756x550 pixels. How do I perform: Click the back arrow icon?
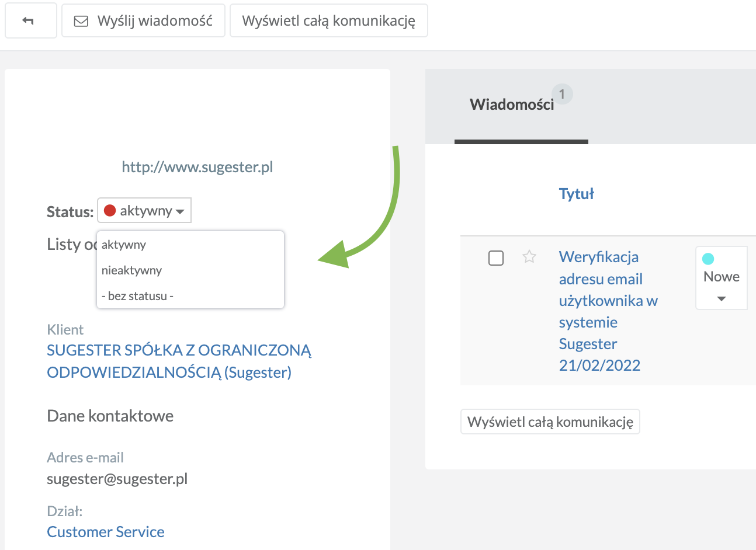(30, 20)
